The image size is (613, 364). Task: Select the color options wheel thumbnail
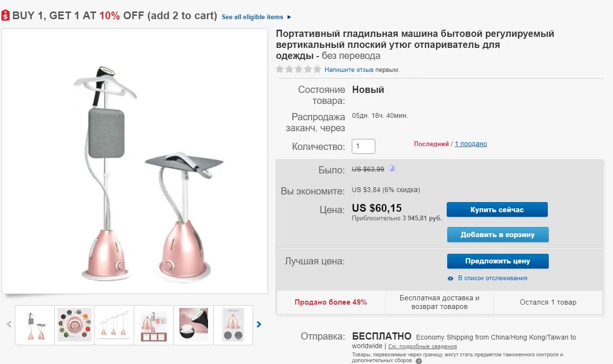74,325
